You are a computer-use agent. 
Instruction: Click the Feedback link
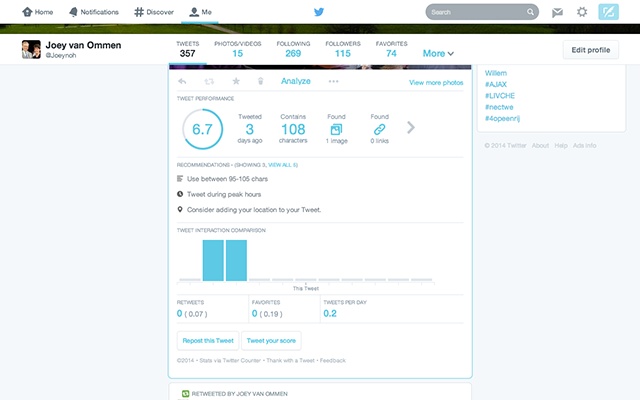coord(333,360)
